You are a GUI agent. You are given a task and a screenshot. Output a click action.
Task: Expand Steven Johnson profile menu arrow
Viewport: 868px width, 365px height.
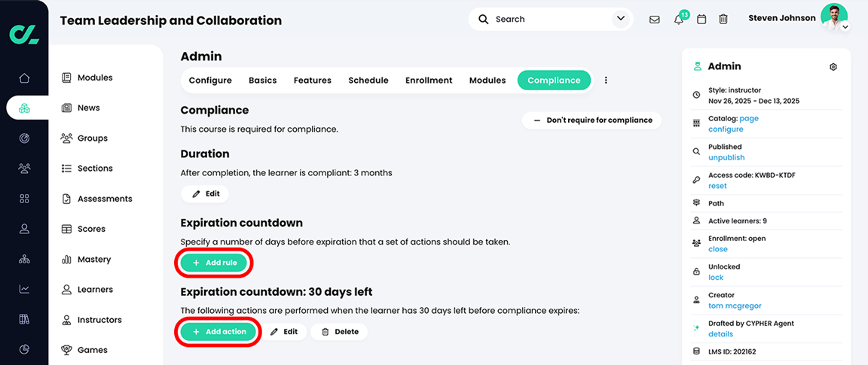pyautogui.click(x=845, y=27)
